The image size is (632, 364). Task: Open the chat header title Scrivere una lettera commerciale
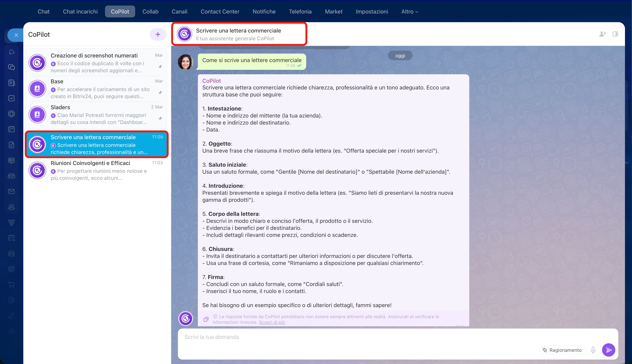[238, 31]
